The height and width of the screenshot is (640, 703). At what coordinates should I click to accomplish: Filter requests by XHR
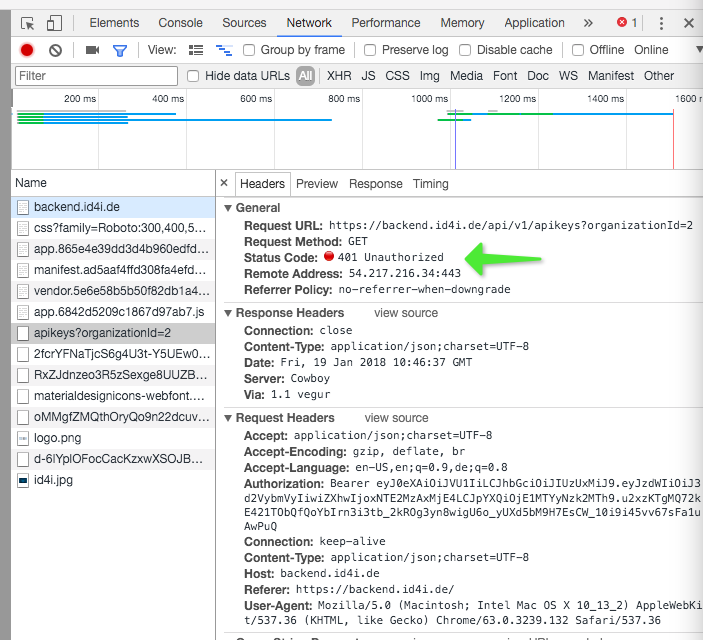339,76
